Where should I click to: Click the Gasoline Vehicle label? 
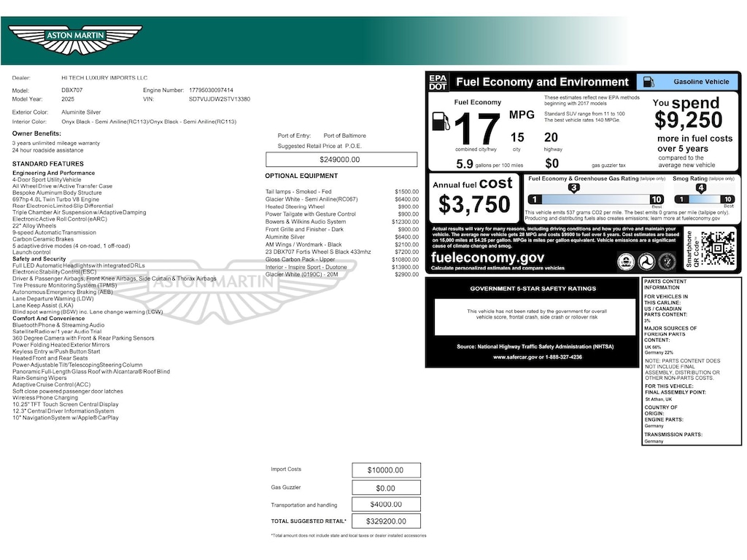point(700,82)
